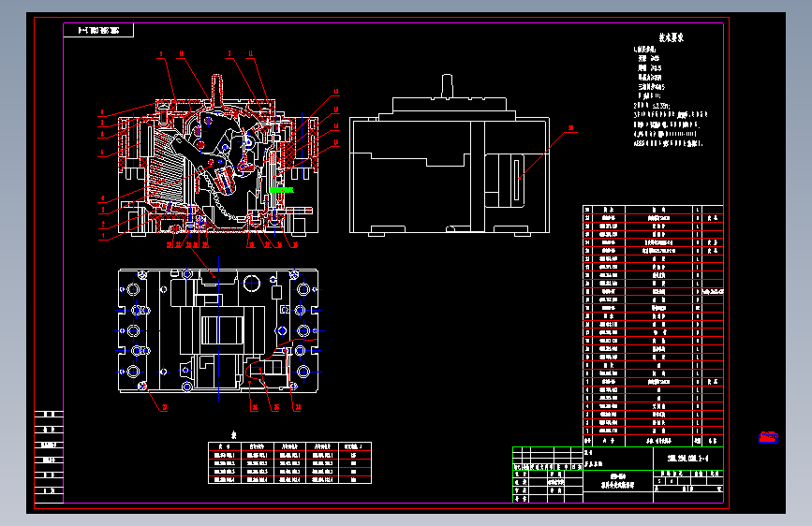Click the green highlighted part in the section view
The height and width of the screenshot is (526, 812).
coord(281,190)
